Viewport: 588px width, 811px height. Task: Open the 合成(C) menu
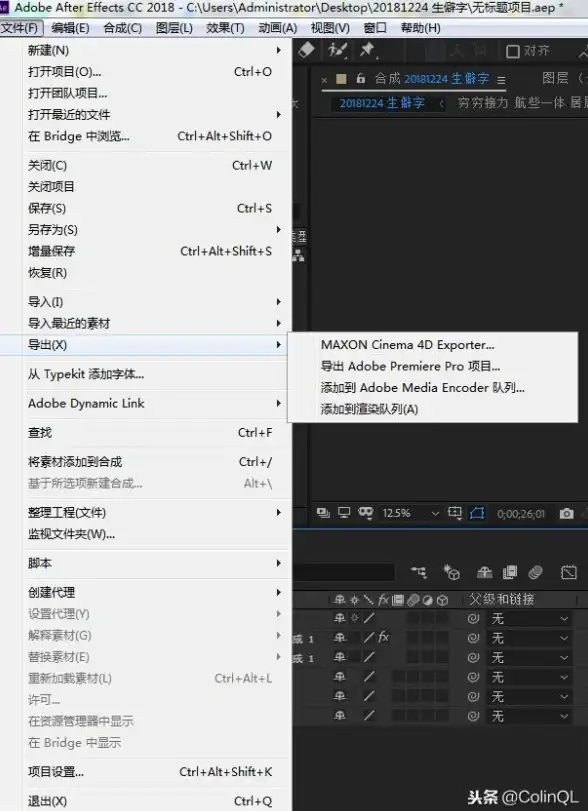tap(123, 27)
